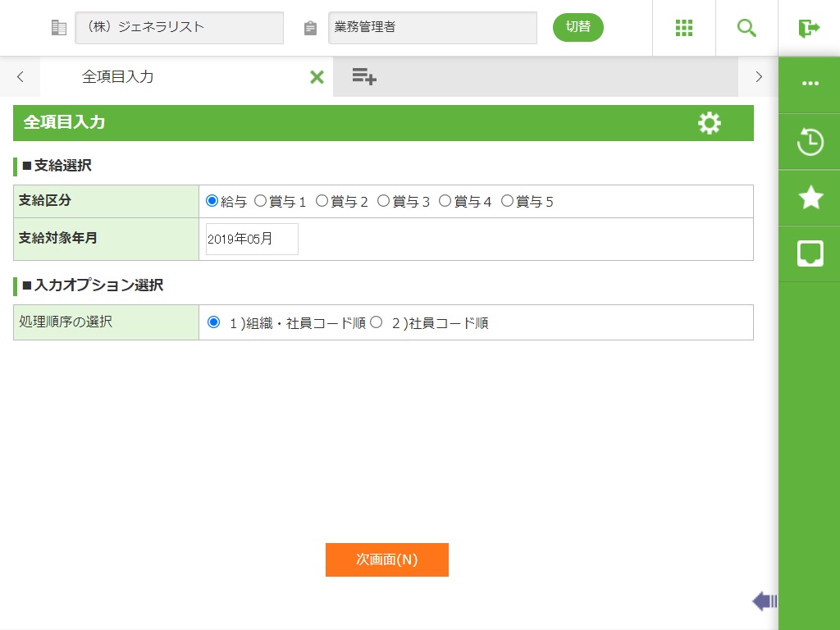
Task: Open the inbox tray icon in sidebar
Action: pos(810,253)
